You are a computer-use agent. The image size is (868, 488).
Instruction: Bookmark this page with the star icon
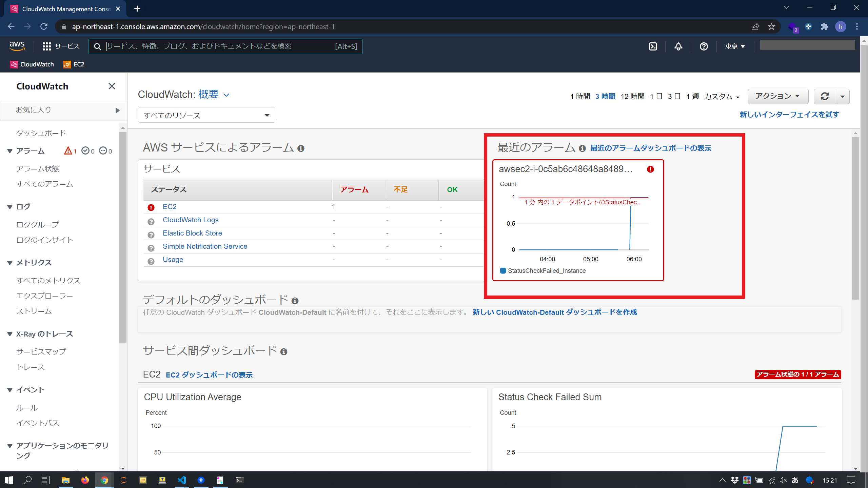[771, 27]
